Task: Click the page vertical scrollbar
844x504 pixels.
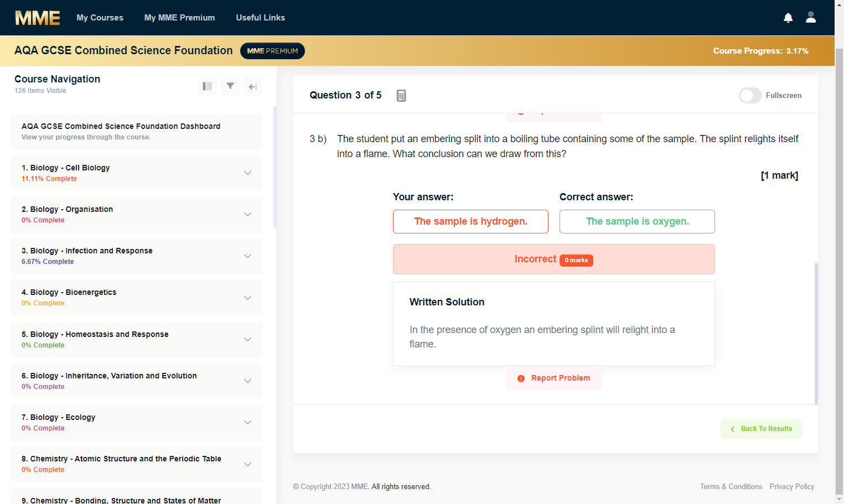Action: [x=839, y=271]
